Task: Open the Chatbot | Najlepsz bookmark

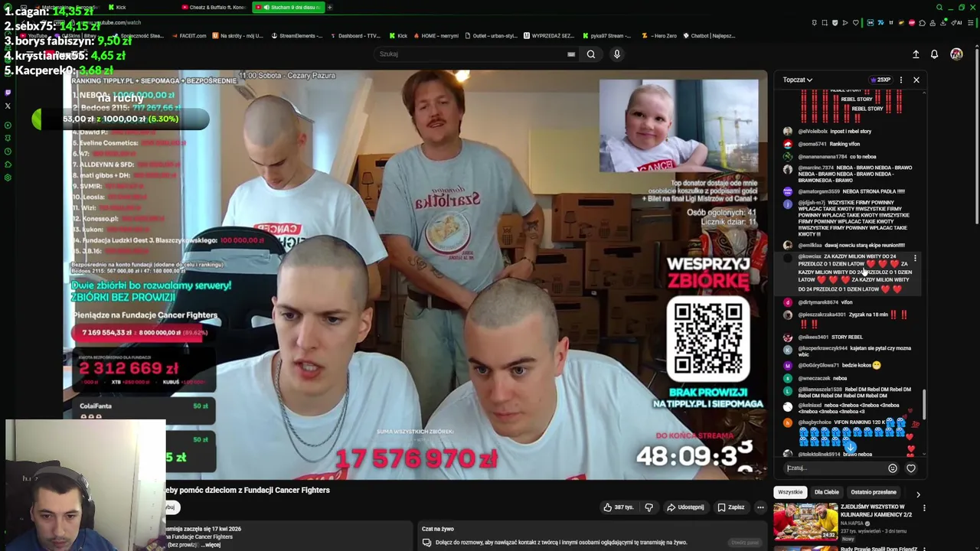Action: (709, 36)
